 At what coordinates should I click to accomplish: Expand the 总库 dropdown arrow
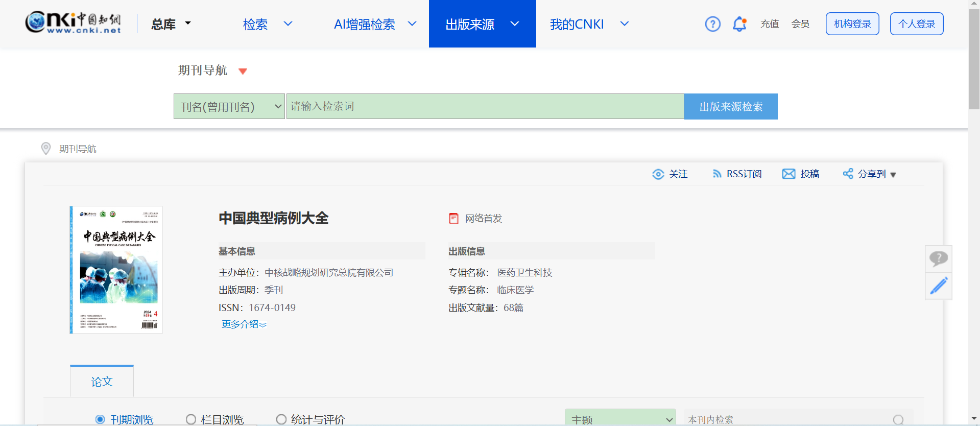[188, 23]
